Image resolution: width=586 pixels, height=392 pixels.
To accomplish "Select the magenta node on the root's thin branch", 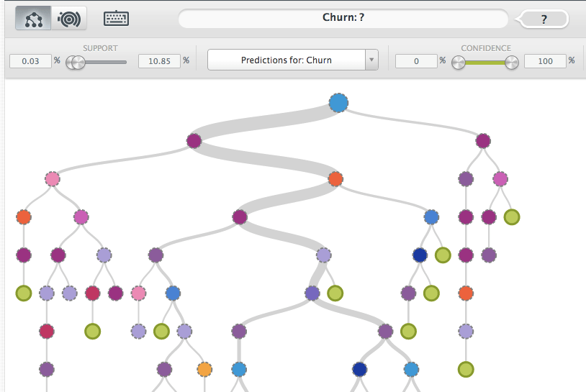I will coord(483,141).
